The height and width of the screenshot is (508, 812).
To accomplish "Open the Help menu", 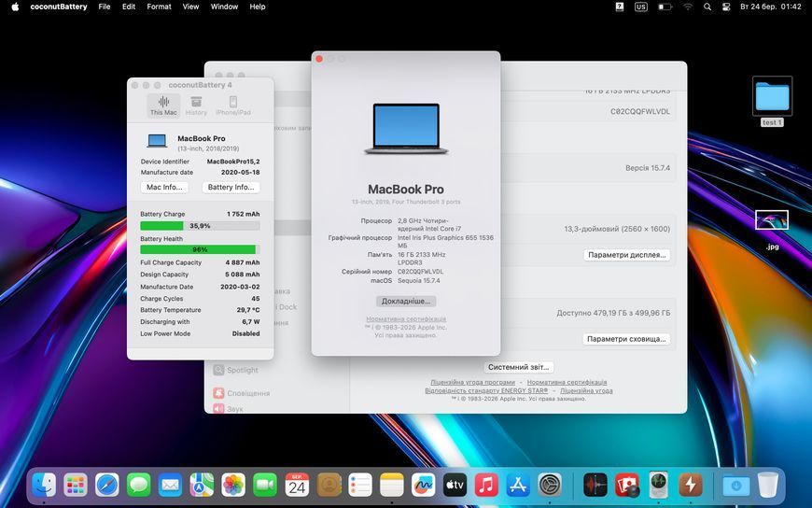I will click(258, 7).
